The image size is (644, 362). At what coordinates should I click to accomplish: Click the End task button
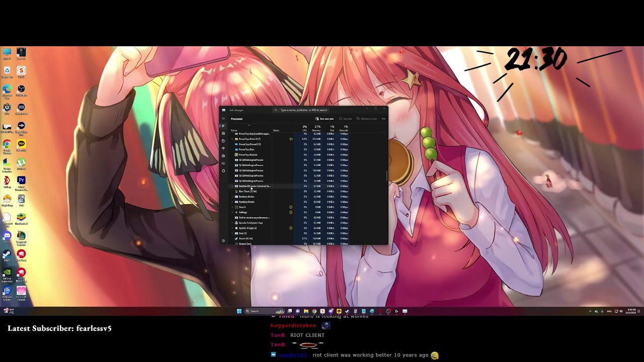click(x=345, y=119)
